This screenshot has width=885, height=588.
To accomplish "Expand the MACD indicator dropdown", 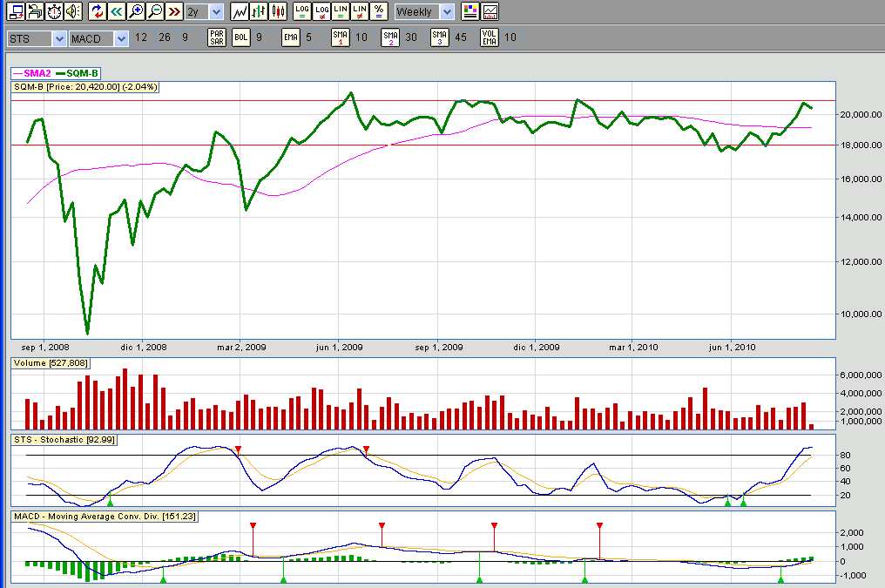I will (x=121, y=38).
